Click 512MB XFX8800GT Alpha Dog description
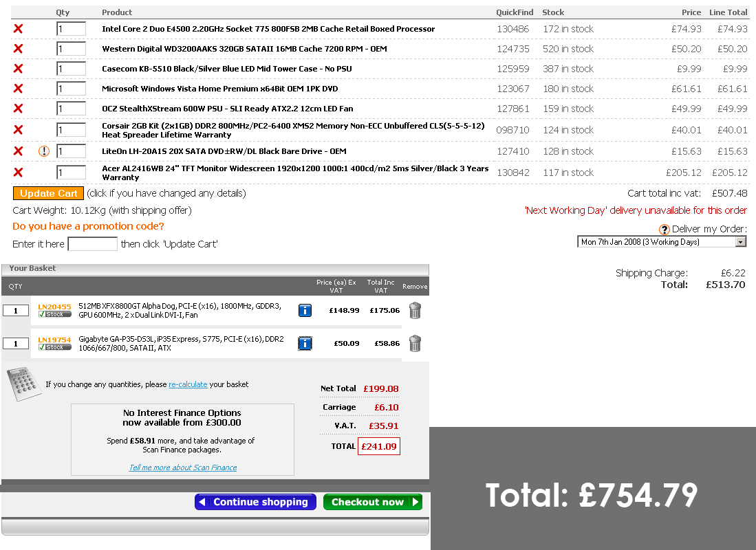This screenshot has height=550, width=756. click(180, 311)
